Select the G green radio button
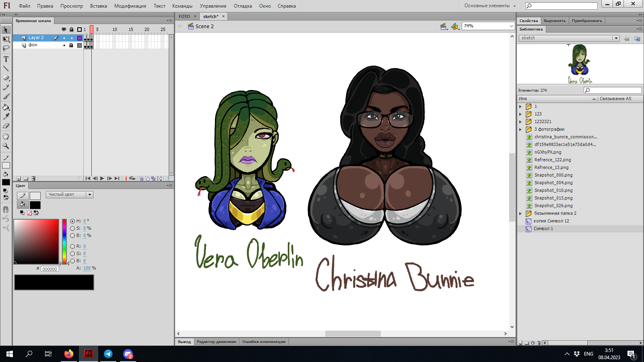The image size is (644, 362). tap(72, 254)
